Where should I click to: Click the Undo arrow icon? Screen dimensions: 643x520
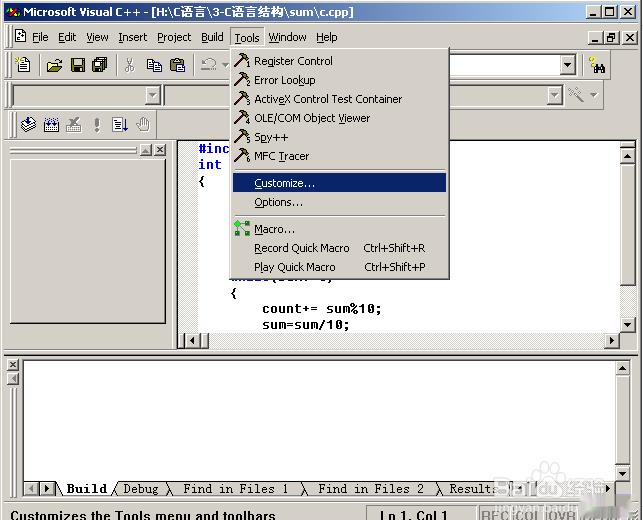click(x=208, y=65)
